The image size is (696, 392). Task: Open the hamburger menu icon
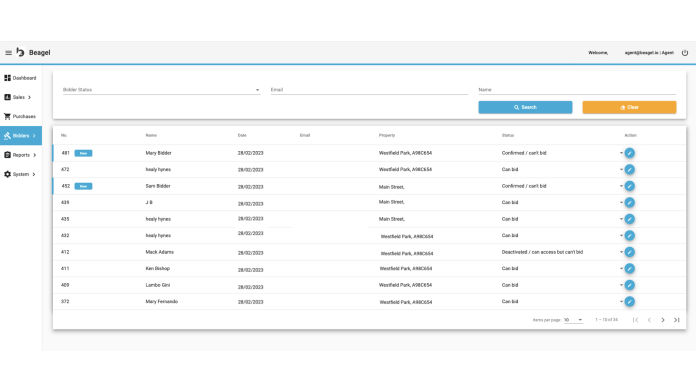pyautogui.click(x=8, y=53)
